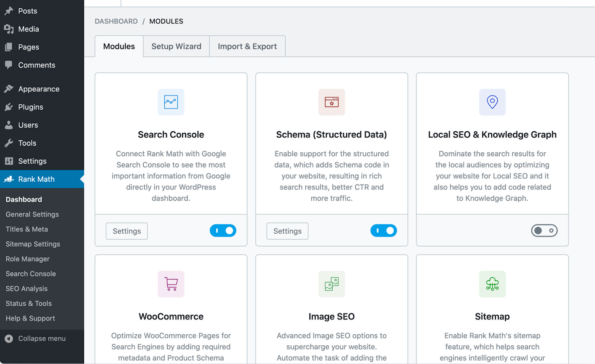
Task: Open Sitemap Settings submenu
Action: point(33,244)
